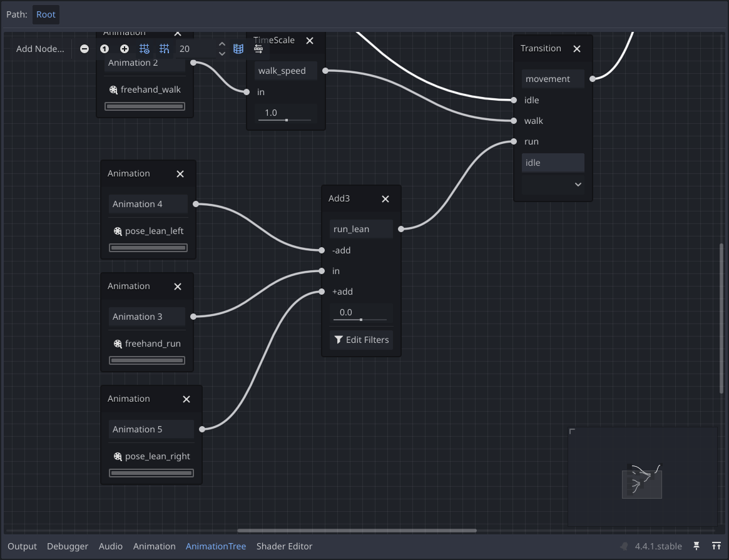Image resolution: width=729 pixels, height=560 pixels.
Task: Click the horizontal graph scrollbar
Action: pos(357,530)
